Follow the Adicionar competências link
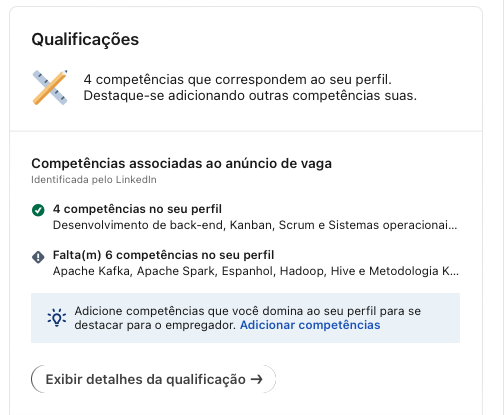Image resolution: width=504 pixels, height=415 pixels. (310, 325)
